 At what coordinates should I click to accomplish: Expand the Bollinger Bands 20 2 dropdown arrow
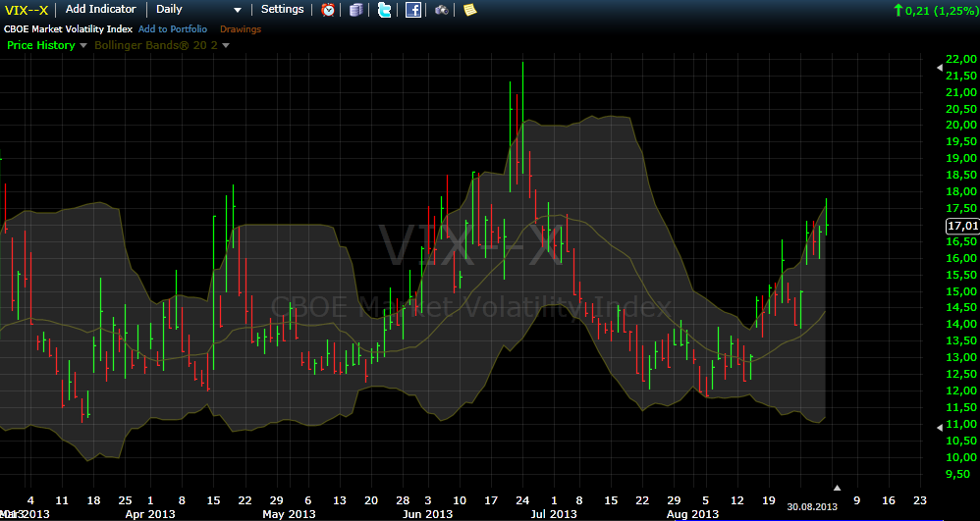pyautogui.click(x=226, y=45)
